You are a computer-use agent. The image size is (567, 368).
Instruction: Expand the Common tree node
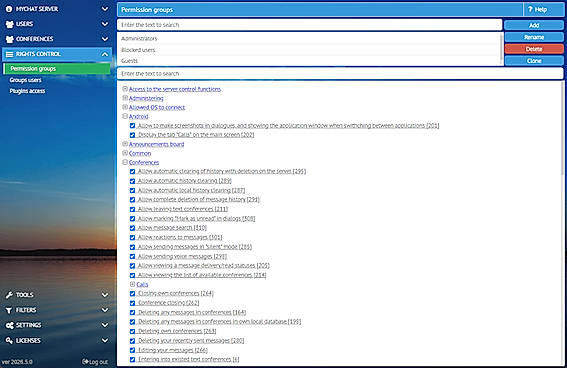tap(125, 153)
